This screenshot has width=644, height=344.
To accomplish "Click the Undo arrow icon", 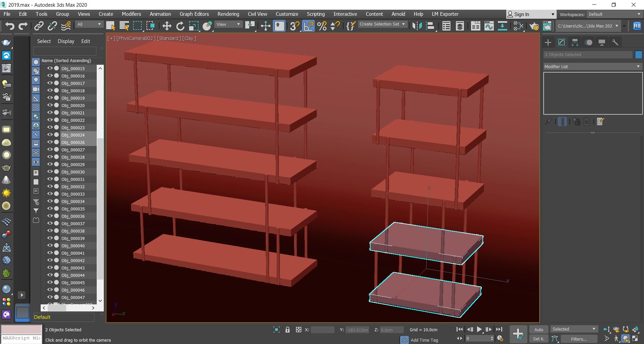I will click(x=9, y=26).
